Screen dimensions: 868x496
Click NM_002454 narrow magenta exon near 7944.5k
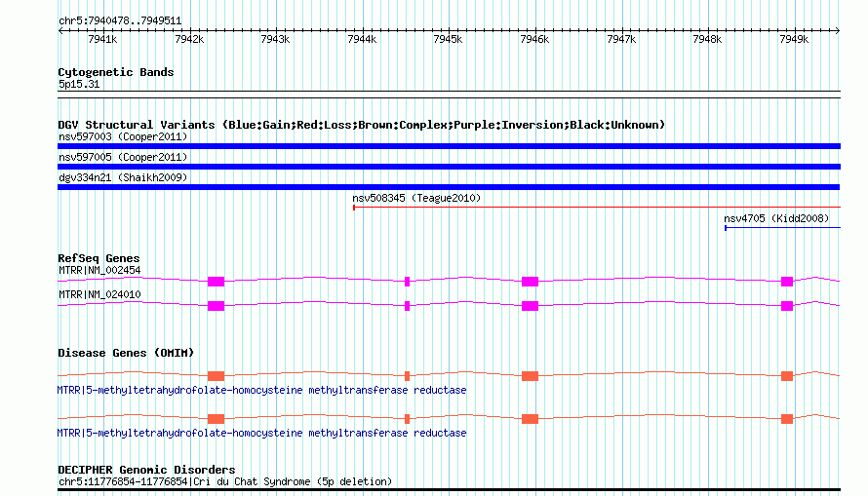click(407, 282)
